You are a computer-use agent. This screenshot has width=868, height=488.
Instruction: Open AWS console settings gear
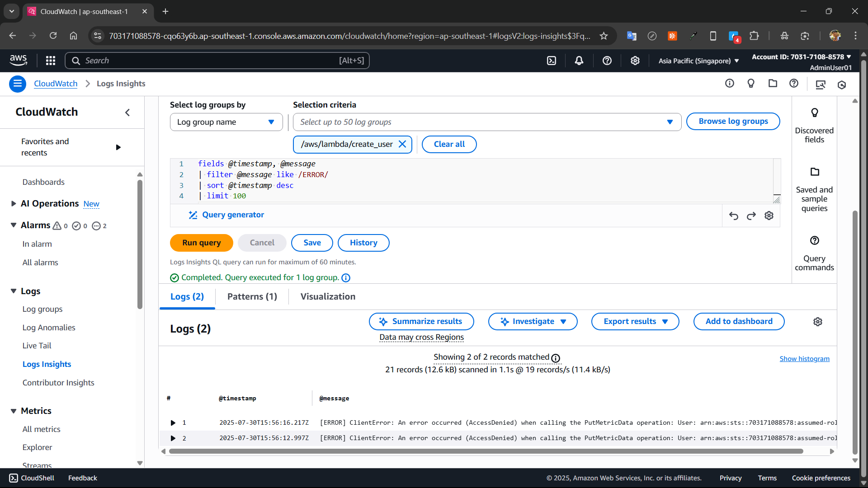pos(635,61)
